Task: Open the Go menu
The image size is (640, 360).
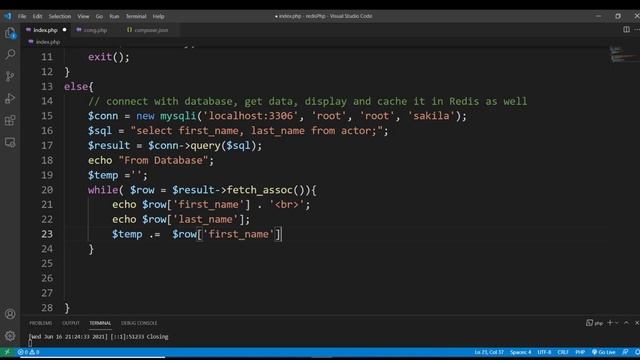Action: coord(99,16)
